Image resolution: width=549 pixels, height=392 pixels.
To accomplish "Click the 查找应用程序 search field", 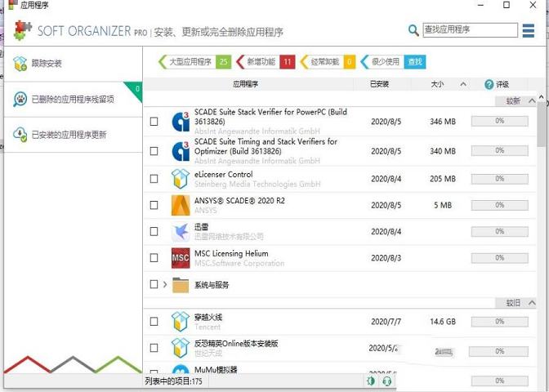I will click(x=470, y=30).
